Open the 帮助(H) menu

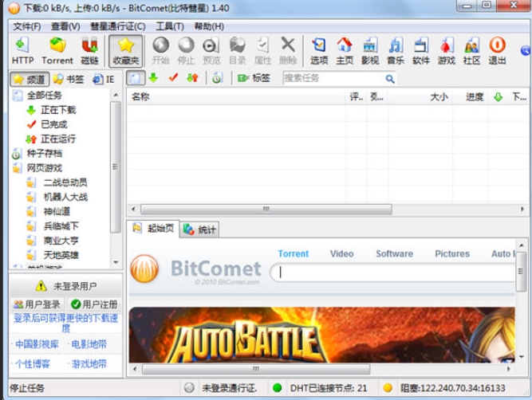209,26
